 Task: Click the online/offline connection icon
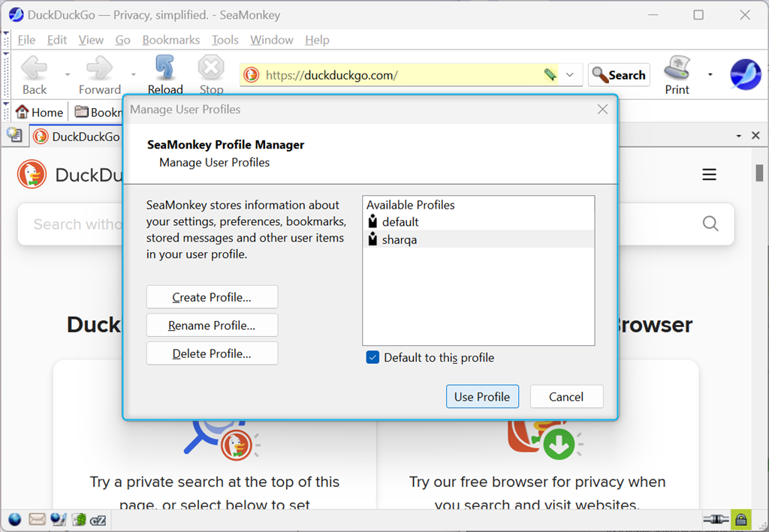point(716,518)
